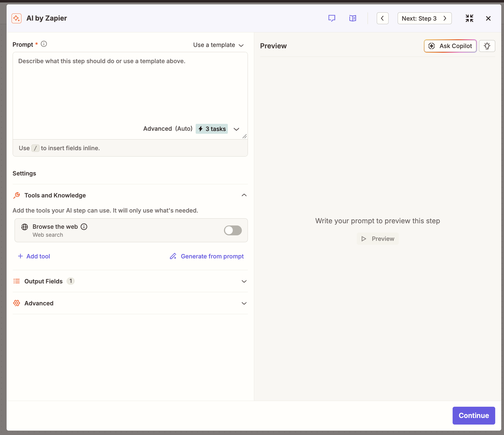Click the AI by Zapier app logo
The image size is (504, 435).
tap(16, 18)
